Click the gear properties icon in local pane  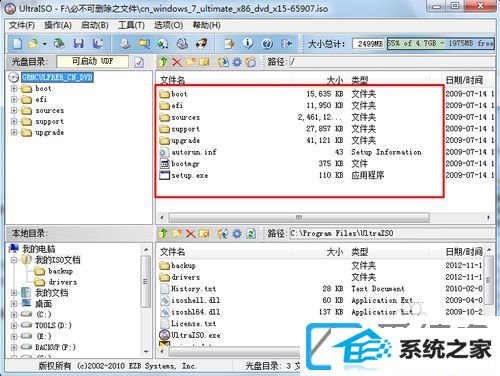coord(237,233)
